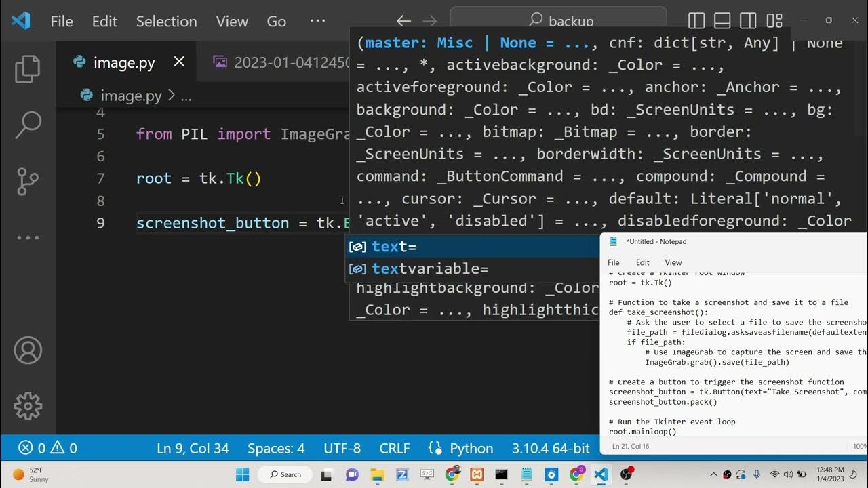
Task: Open the Accounts icon in activity bar
Action: [28, 350]
